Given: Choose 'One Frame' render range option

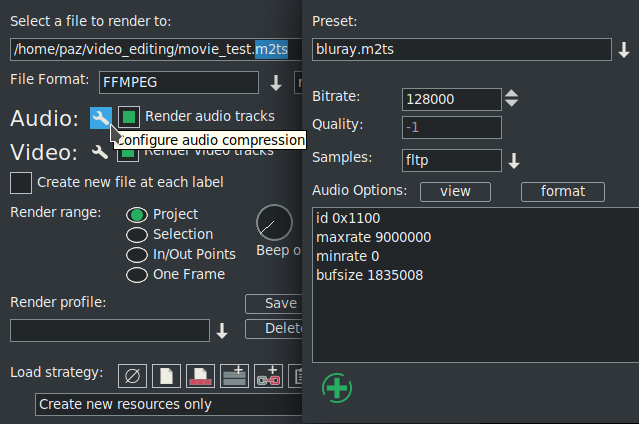Looking at the screenshot, I should pyautogui.click(x=137, y=275).
